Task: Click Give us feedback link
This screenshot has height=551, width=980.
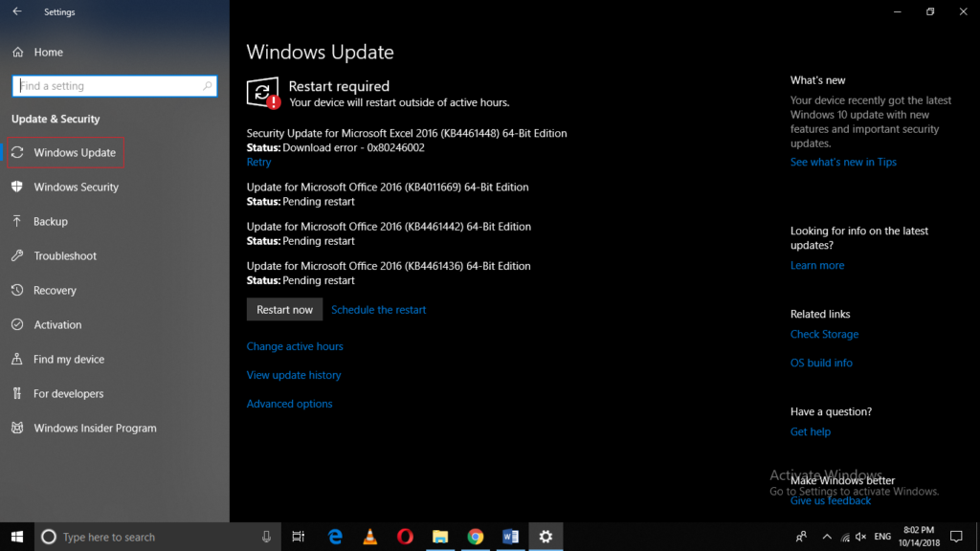Action: [831, 500]
